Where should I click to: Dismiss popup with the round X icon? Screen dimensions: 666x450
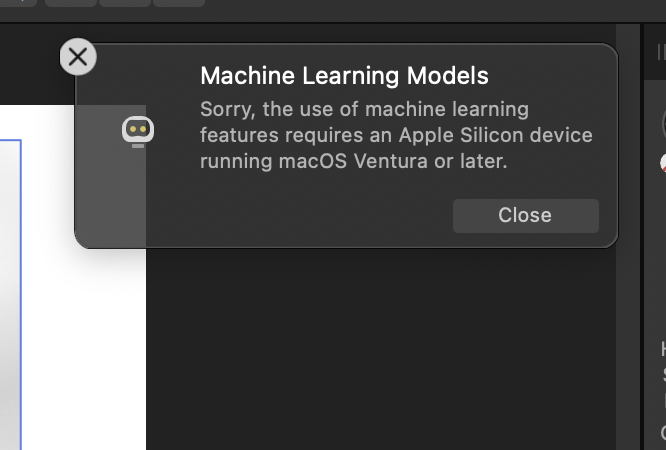coord(78,57)
